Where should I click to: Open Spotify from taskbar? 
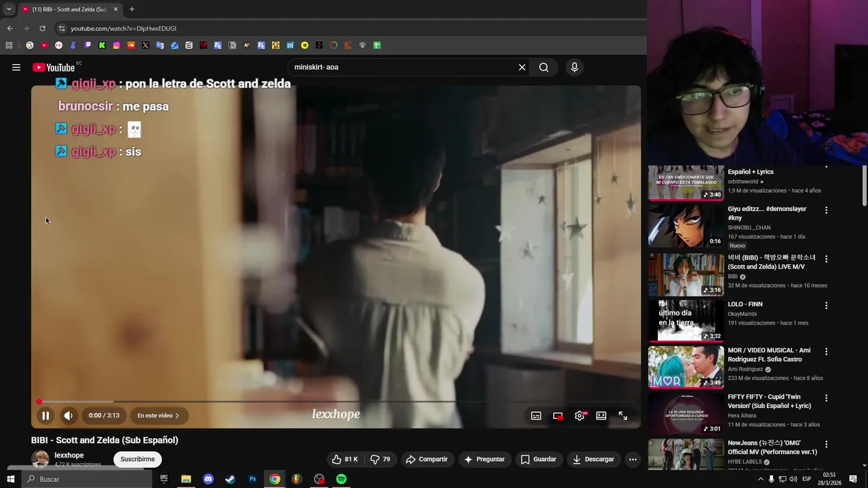click(x=341, y=479)
